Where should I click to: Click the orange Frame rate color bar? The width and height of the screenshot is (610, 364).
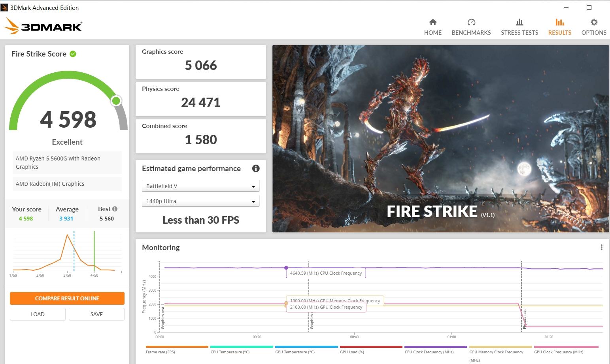(177, 347)
